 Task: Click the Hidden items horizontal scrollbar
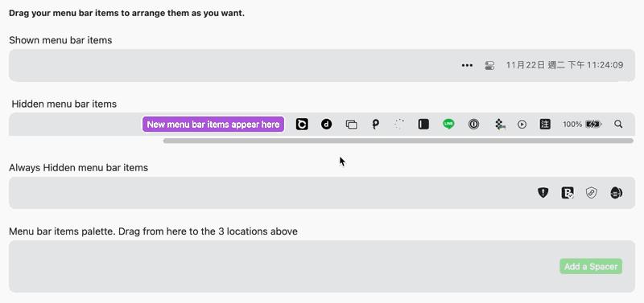point(398,141)
